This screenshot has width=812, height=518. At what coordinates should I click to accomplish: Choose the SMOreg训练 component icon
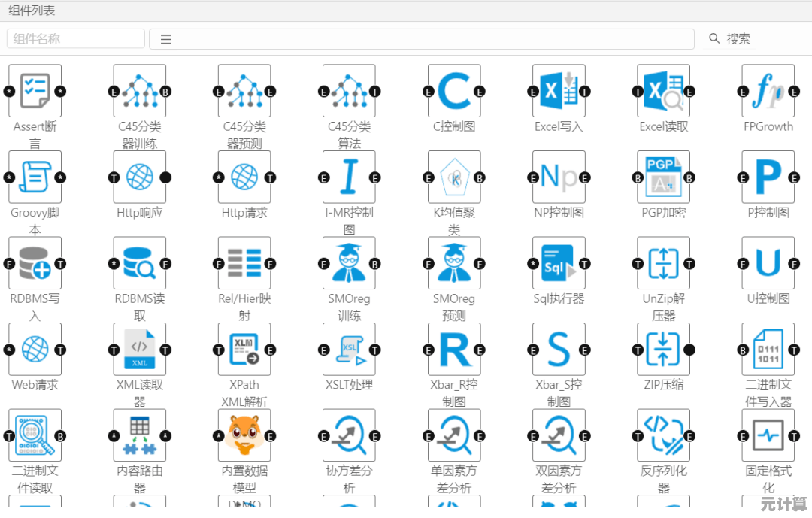[x=349, y=264]
